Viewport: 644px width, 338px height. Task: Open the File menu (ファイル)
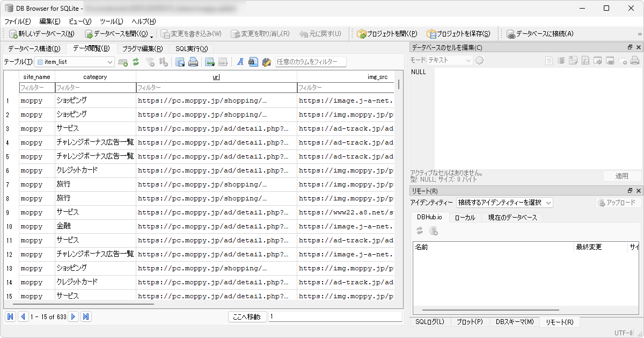point(18,21)
